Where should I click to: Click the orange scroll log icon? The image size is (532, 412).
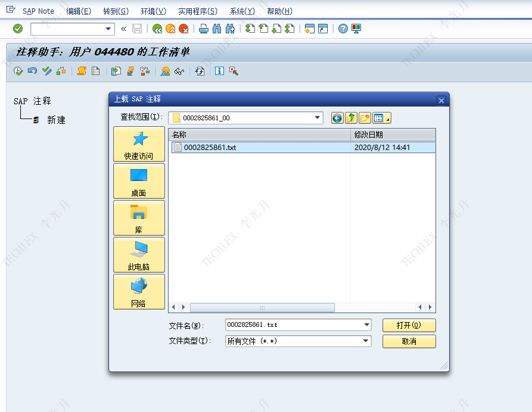pos(82,71)
